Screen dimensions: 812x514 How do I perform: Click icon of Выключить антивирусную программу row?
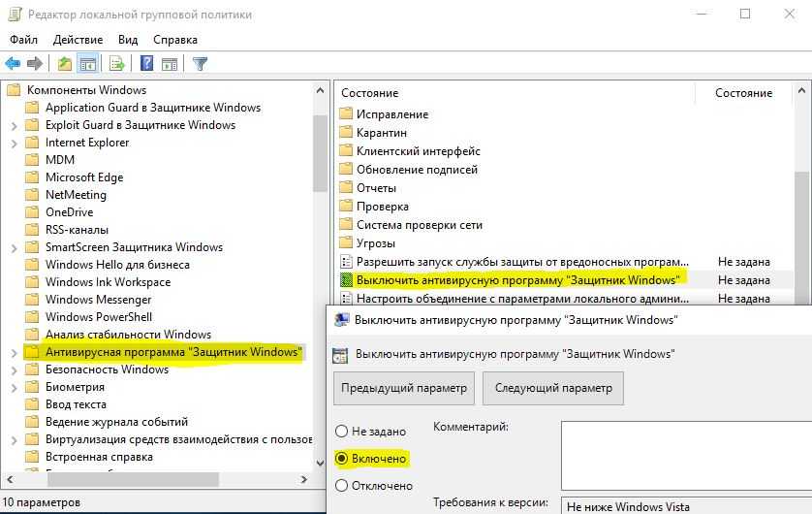tap(346, 280)
